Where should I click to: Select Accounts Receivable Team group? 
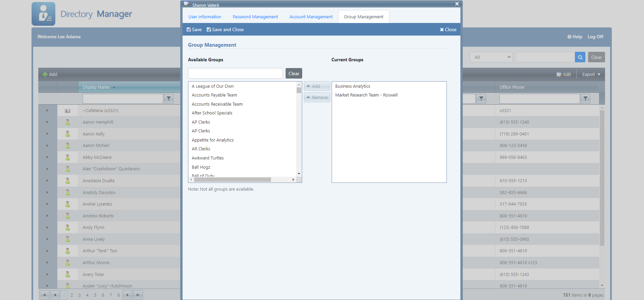click(217, 104)
